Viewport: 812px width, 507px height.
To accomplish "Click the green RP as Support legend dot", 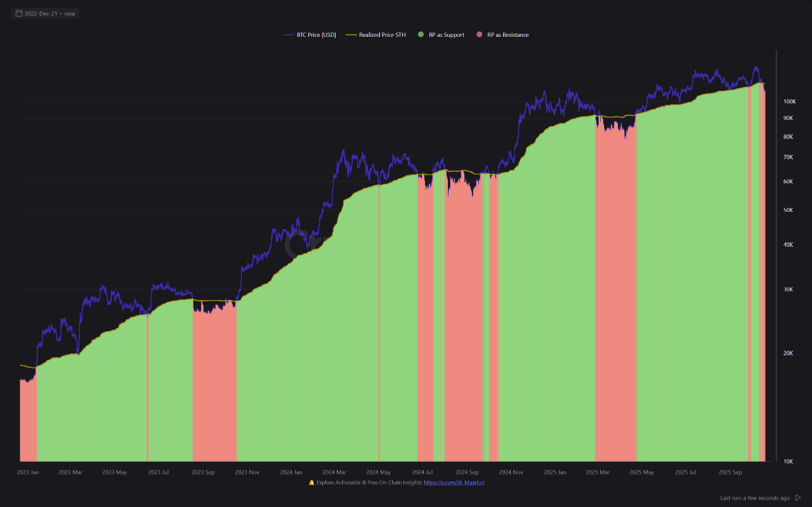I will [x=421, y=35].
